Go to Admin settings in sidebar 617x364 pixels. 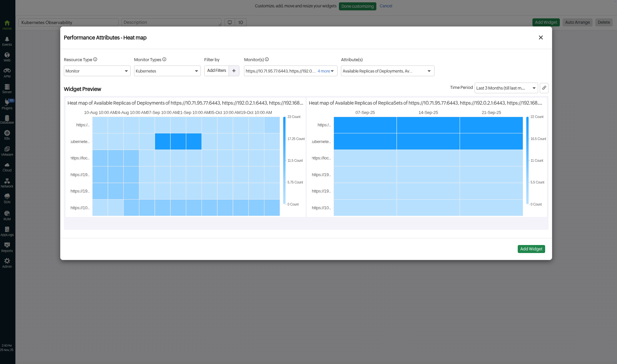7,263
